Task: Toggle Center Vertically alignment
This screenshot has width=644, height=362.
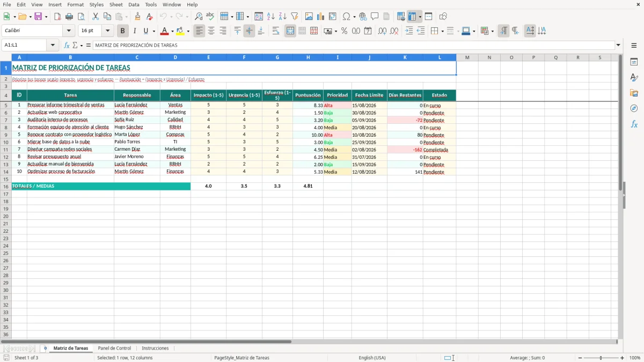Action: click(x=249, y=31)
